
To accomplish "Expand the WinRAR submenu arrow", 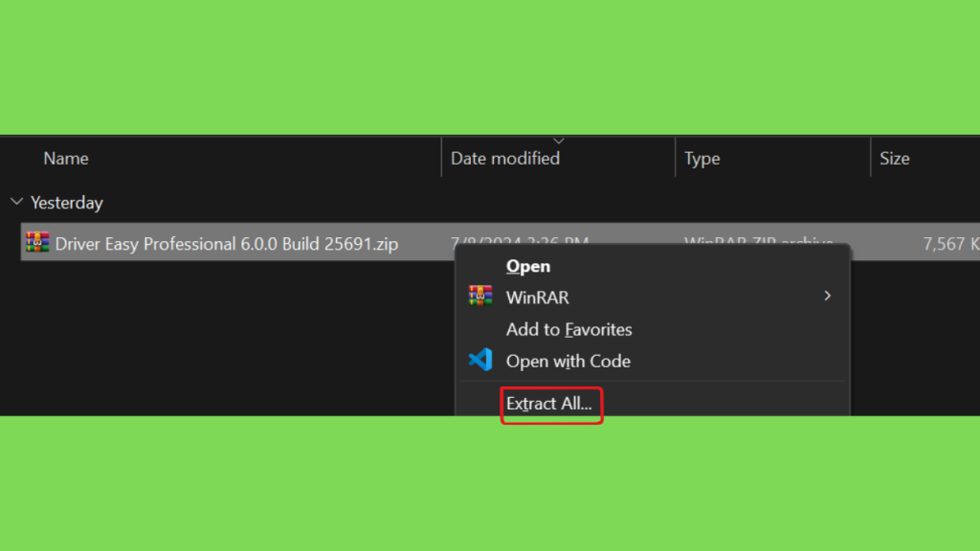I will pos(828,297).
